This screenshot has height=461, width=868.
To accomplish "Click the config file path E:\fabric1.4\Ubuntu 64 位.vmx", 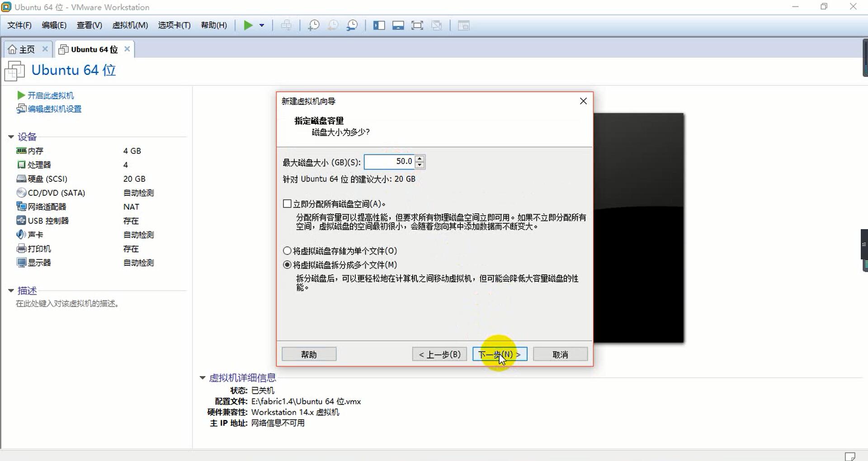I will coord(306,401).
